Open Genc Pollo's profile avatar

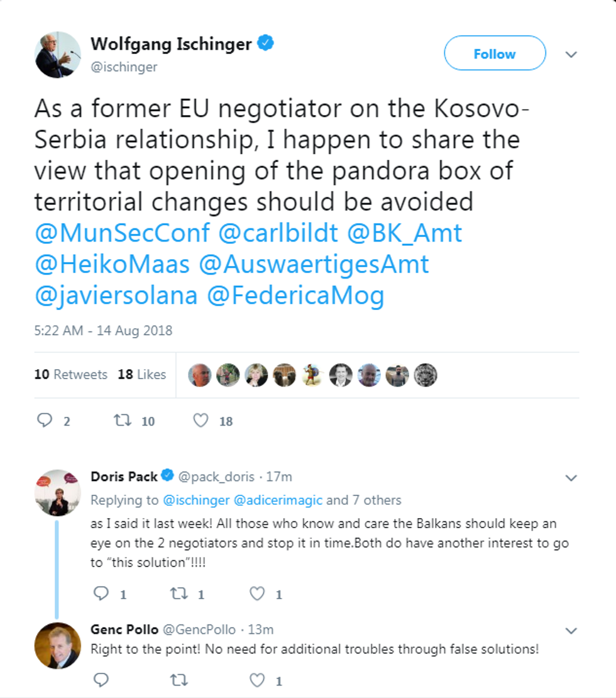pyautogui.click(x=58, y=645)
